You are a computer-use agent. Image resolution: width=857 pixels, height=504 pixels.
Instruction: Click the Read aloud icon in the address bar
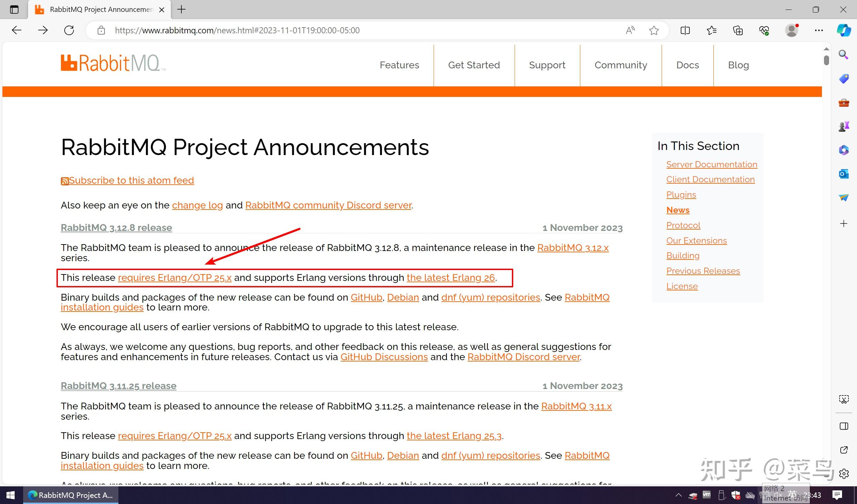point(630,30)
